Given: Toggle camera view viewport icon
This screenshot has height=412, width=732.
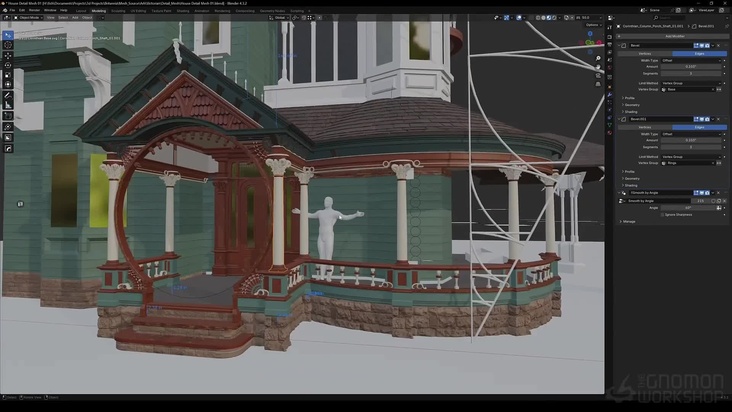Looking at the screenshot, I should point(598,75).
